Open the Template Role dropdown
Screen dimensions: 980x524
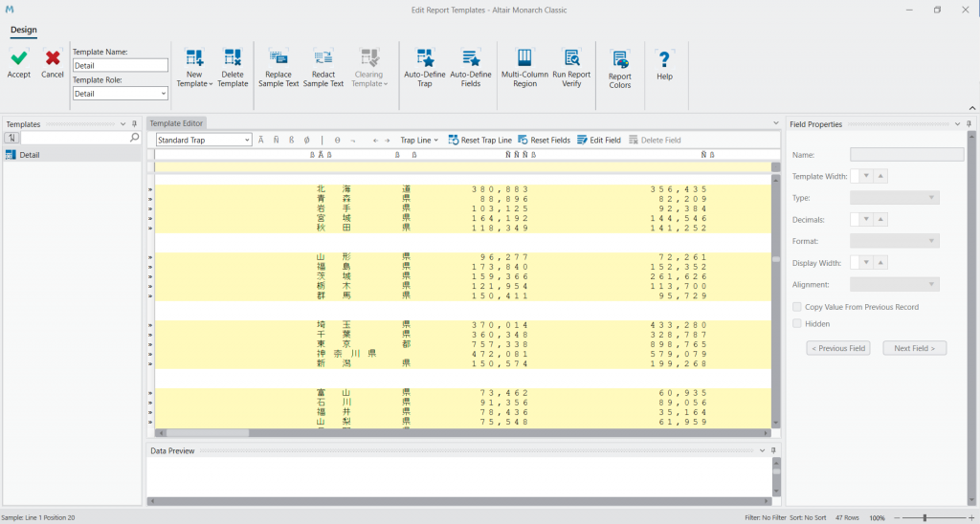coord(164,94)
